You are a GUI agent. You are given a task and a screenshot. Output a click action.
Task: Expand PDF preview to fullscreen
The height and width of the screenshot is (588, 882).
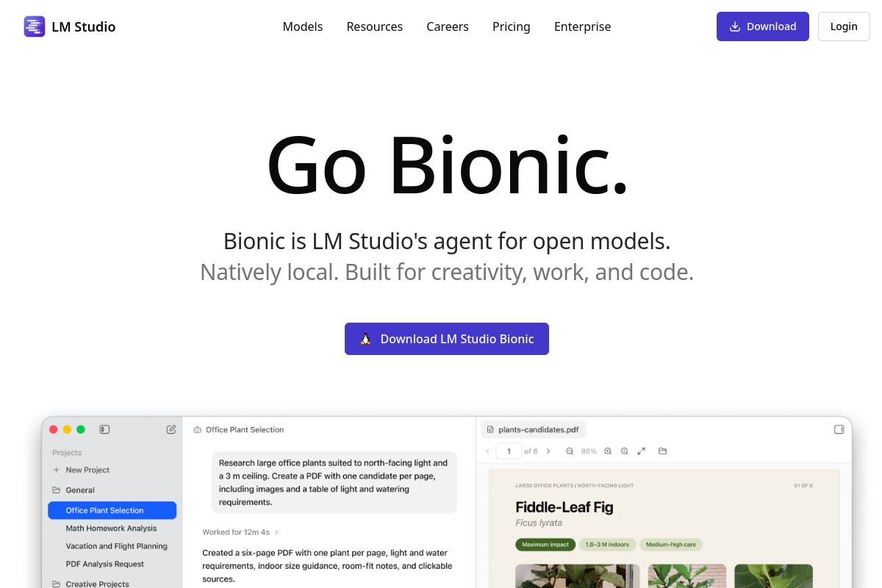point(641,451)
